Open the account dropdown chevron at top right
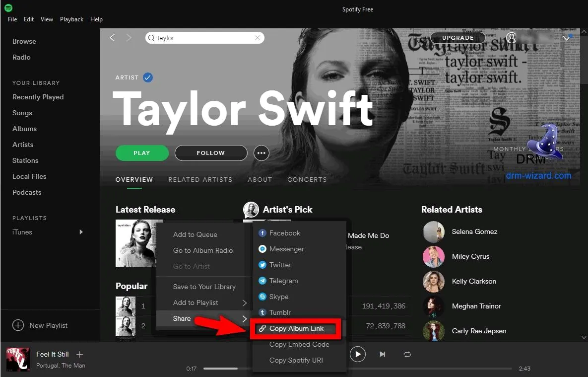This screenshot has height=377, width=588. (x=566, y=38)
